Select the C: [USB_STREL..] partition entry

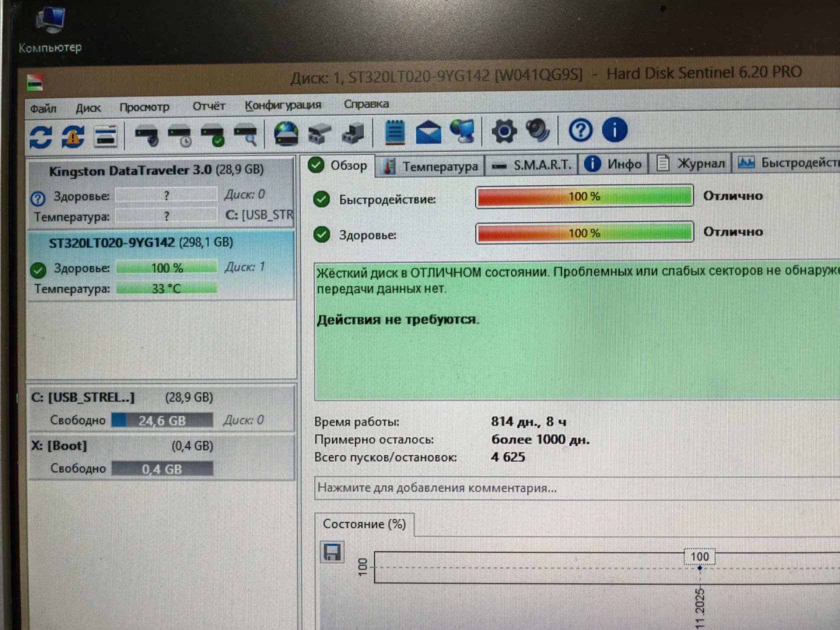pyautogui.click(x=161, y=408)
